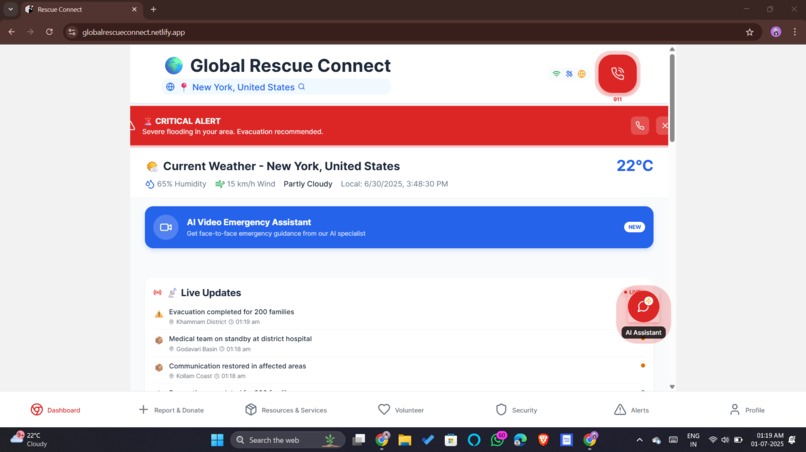Click the 22°C temperature reading
The image size is (806, 452).
pos(635,166)
